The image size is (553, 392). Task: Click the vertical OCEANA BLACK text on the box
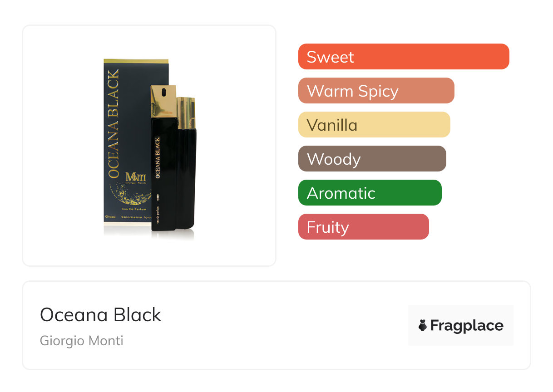tap(113, 123)
